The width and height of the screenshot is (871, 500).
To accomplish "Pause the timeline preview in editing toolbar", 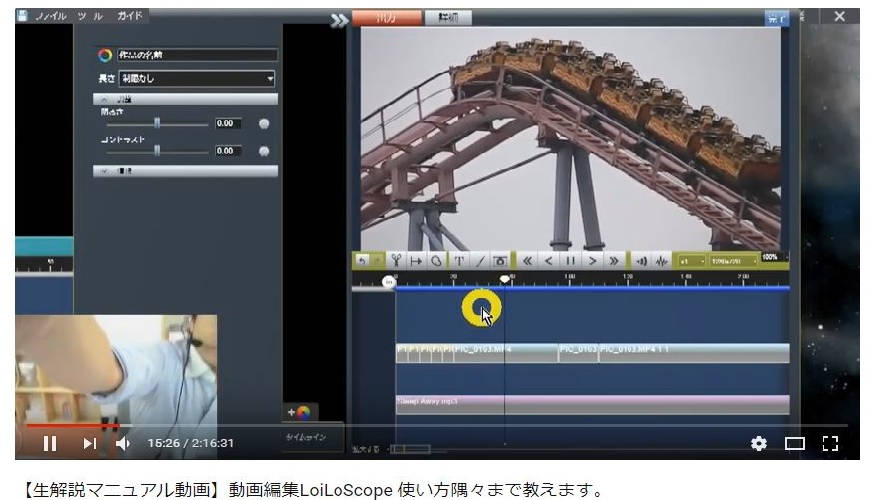I will coord(570,260).
